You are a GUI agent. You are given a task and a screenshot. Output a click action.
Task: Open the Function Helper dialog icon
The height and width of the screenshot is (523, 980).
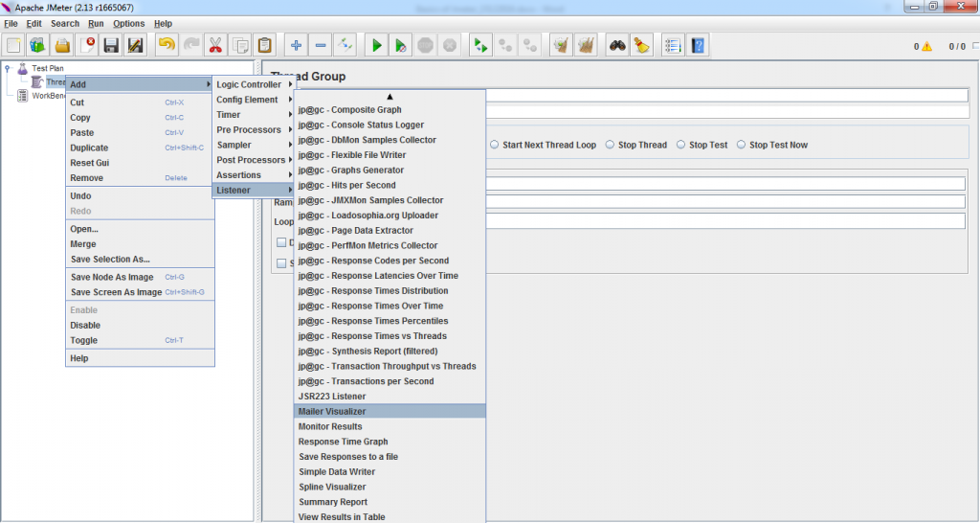coord(673,45)
